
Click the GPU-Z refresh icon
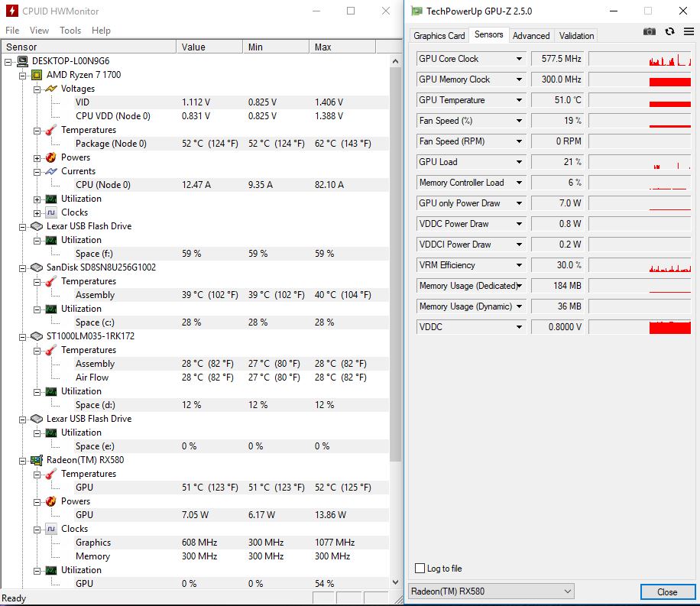tap(669, 31)
